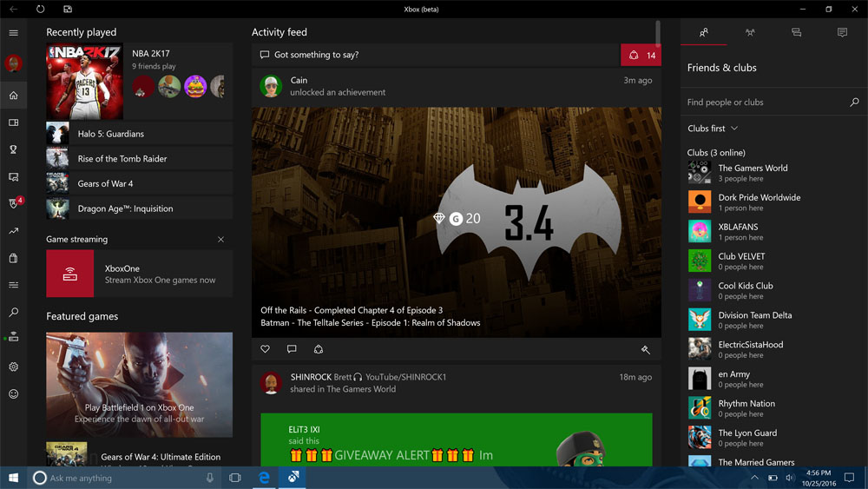Open Action Center notification icon
Screen dimensions: 868x489
click(849, 478)
